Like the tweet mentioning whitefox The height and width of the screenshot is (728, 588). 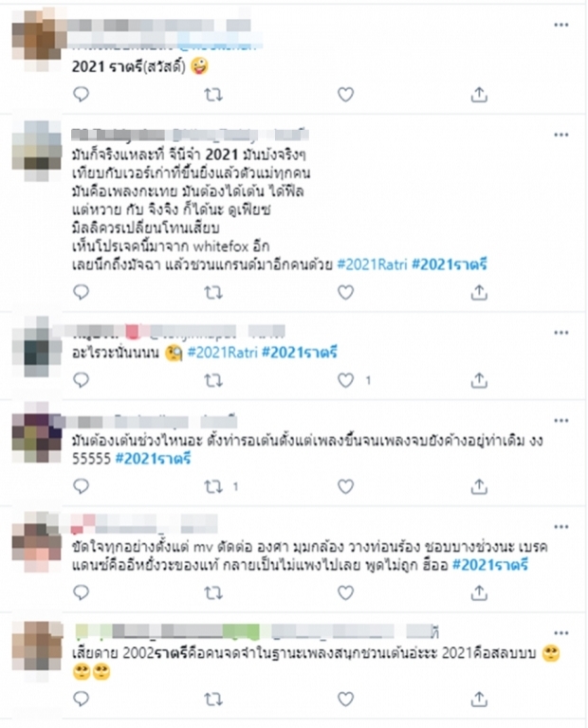pyautogui.click(x=345, y=293)
